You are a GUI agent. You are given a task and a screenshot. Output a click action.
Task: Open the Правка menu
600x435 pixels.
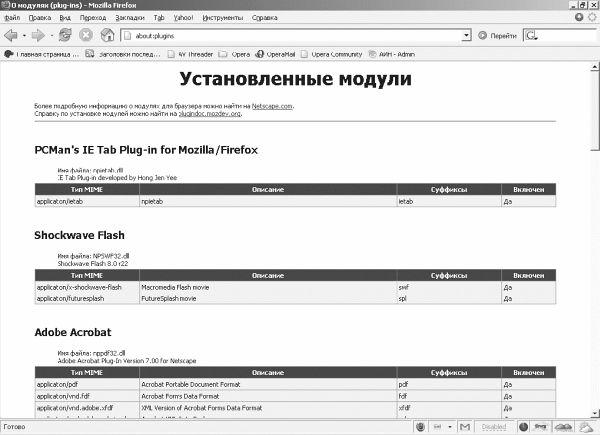coord(40,18)
